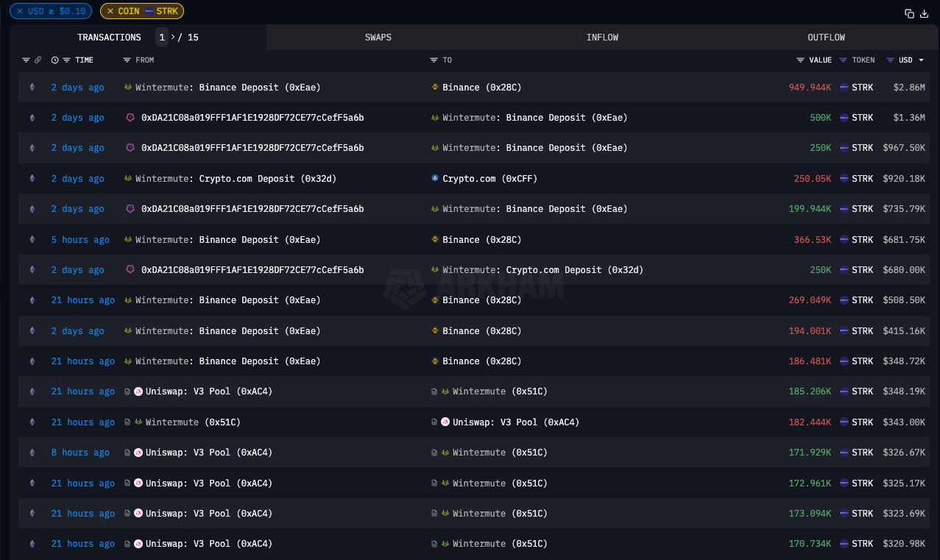Open Wintermute: Crypto.com Deposit (0x32d) sender in 250.05K row
Image resolution: width=940 pixels, height=560 pixels.
pos(236,179)
